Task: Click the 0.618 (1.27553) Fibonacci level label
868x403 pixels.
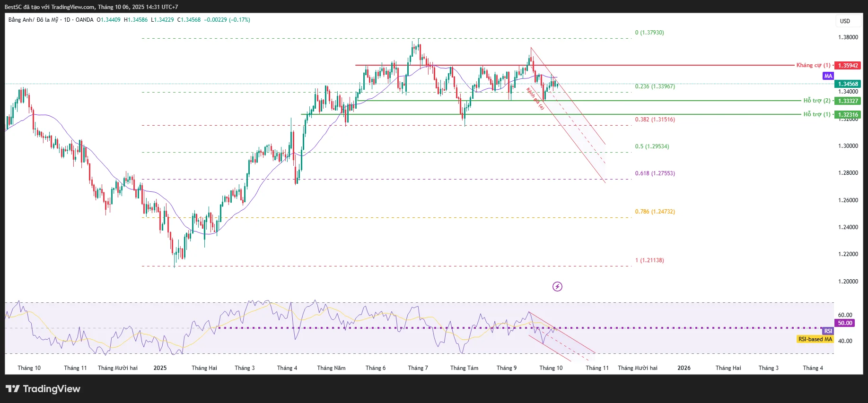Action: [x=655, y=173]
